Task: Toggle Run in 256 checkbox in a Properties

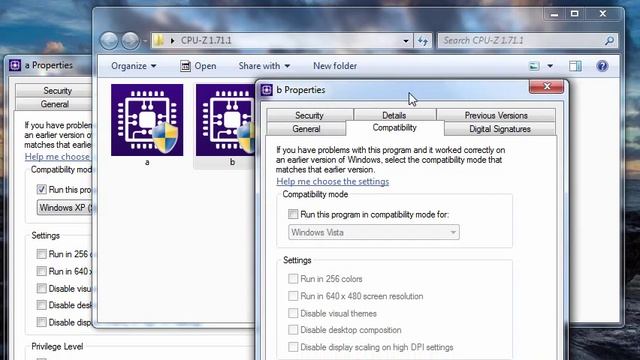Action: pyautogui.click(x=41, y=254)
